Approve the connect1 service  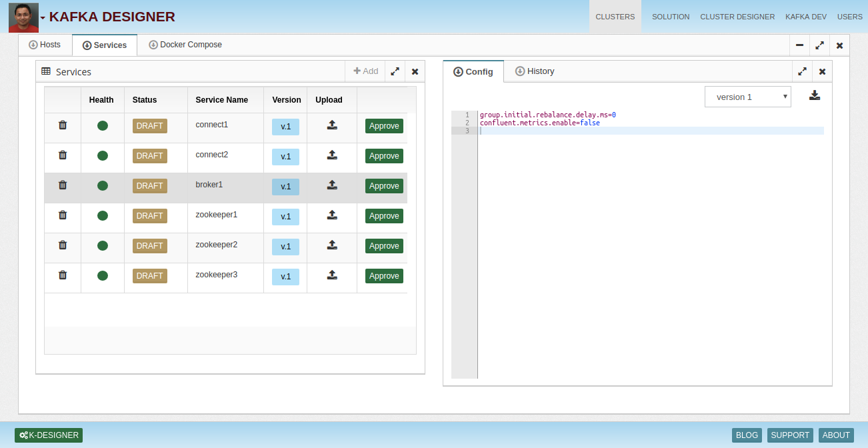point(384,126)
